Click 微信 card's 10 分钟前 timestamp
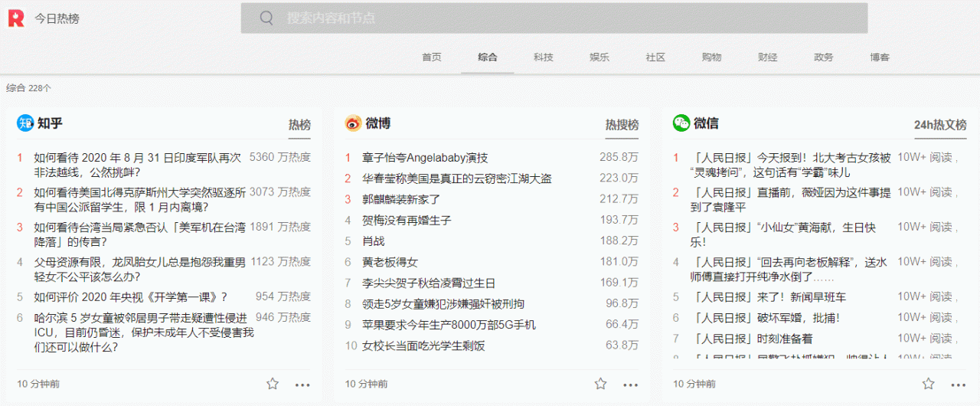This screenshot has width=980, height=406. click(694, 384)
